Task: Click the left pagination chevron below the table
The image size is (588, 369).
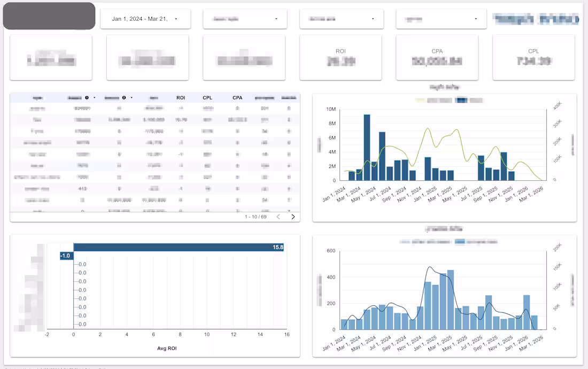Action: click(x=278, y=217)
